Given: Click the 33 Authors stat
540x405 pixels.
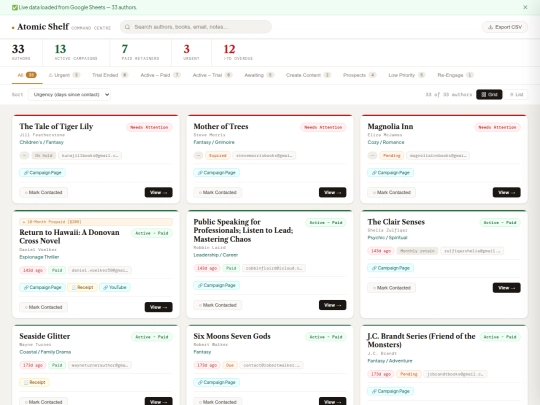Looking at the screenshot, I should tap(21, 52).
